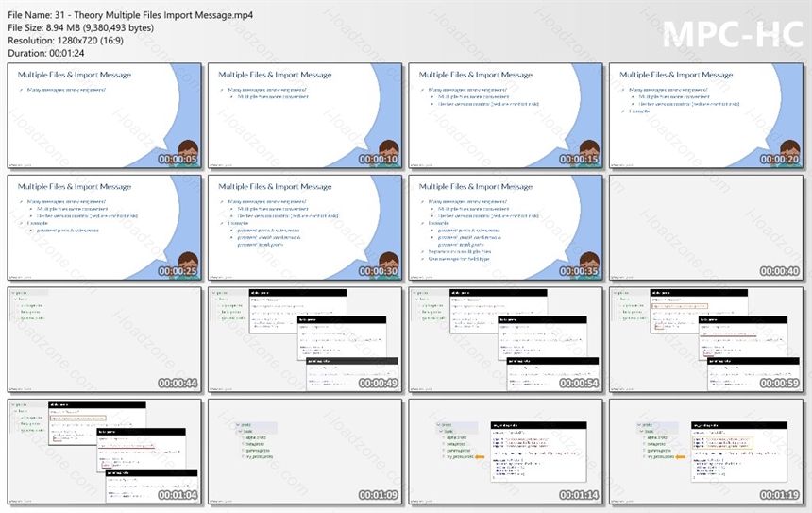
Task: Click the cartoon avatar in the 00:00:35 thumbnail
Action: 589,265
